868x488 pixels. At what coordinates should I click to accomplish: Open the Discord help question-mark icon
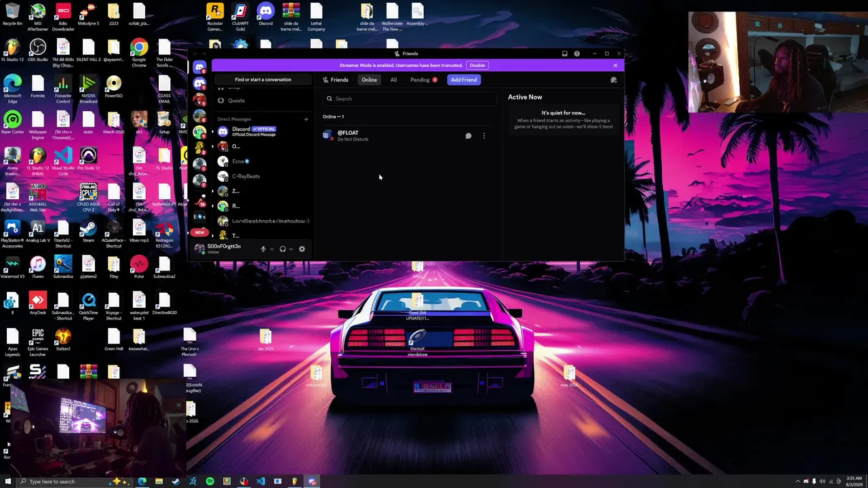[577, 54]
